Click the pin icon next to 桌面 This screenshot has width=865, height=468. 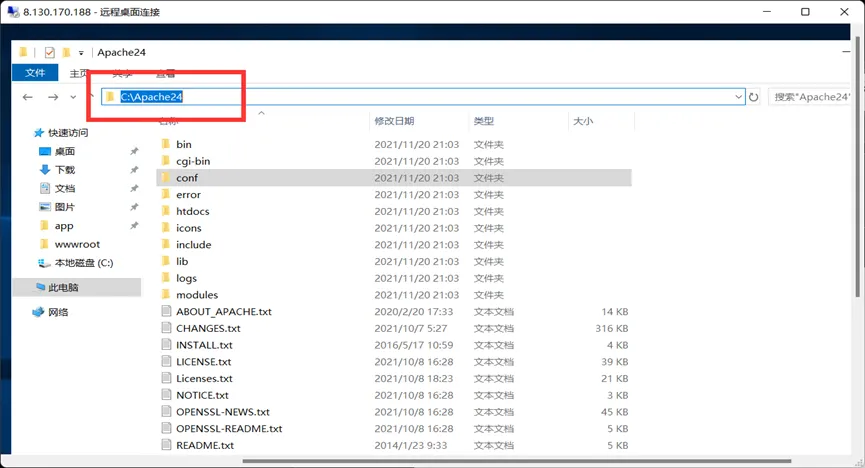[x=134, y=151]
